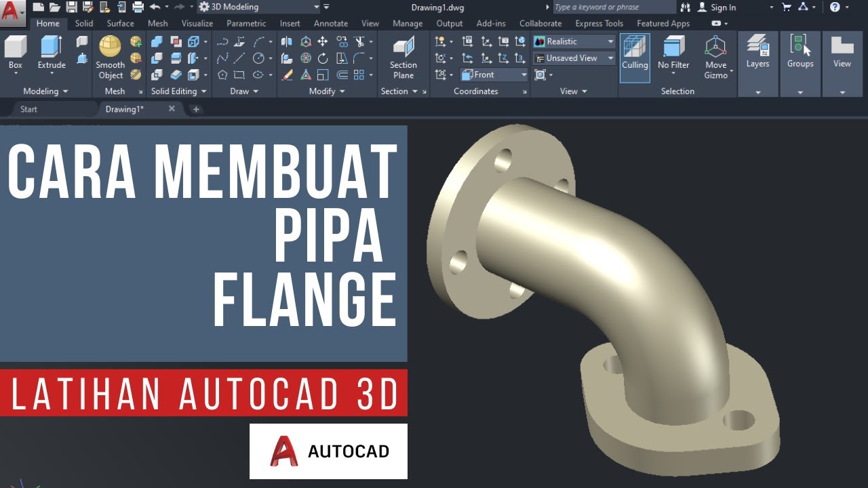The image size is (868, 488).
Task: Expand the Modify panel
Action: (327, 91)
